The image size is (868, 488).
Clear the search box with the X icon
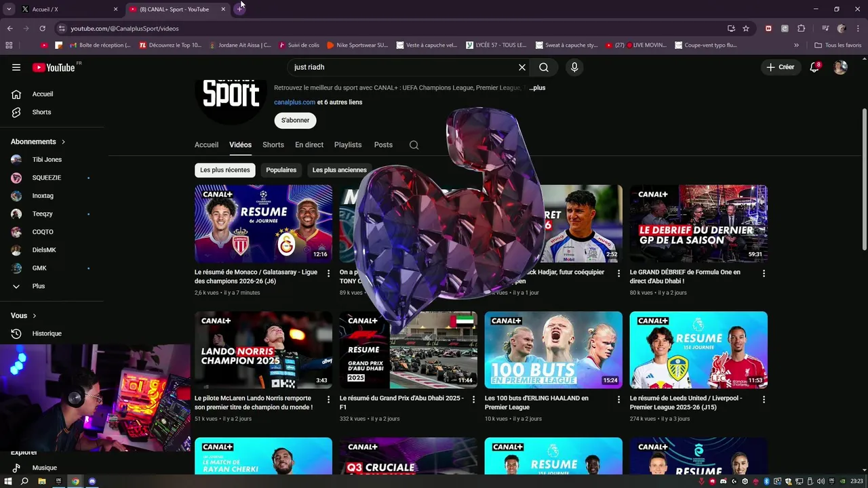click(522, 67)
